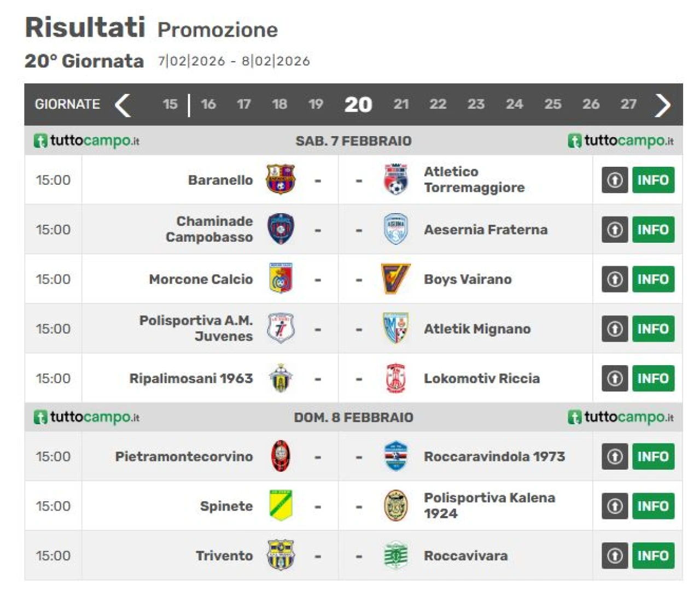Screen dimensions: 700x591
Task: Click the Pietramontecorvino team crest
Action: pyautogui.click(x=281, y=456)
